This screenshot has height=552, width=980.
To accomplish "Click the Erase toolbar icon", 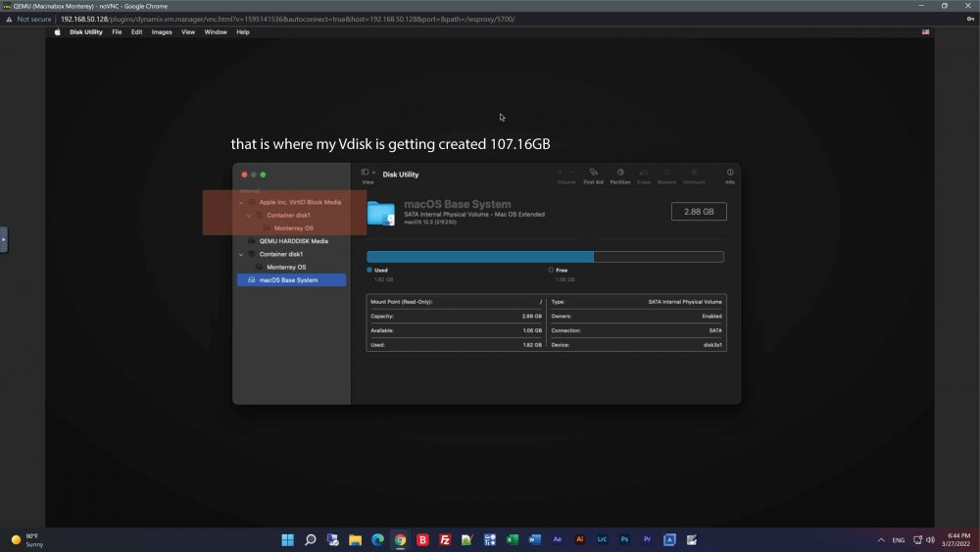I will pyautogui.click(x=644, y=176).
